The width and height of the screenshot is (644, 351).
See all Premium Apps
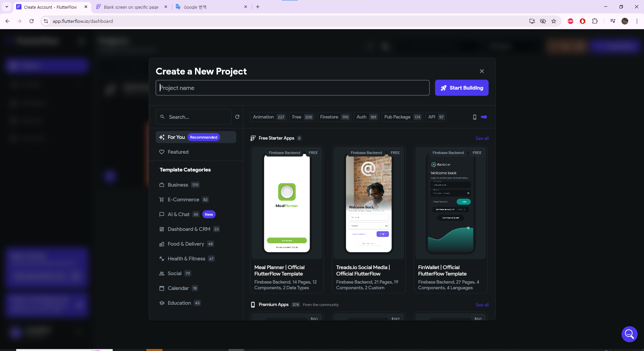pos(482,305)
